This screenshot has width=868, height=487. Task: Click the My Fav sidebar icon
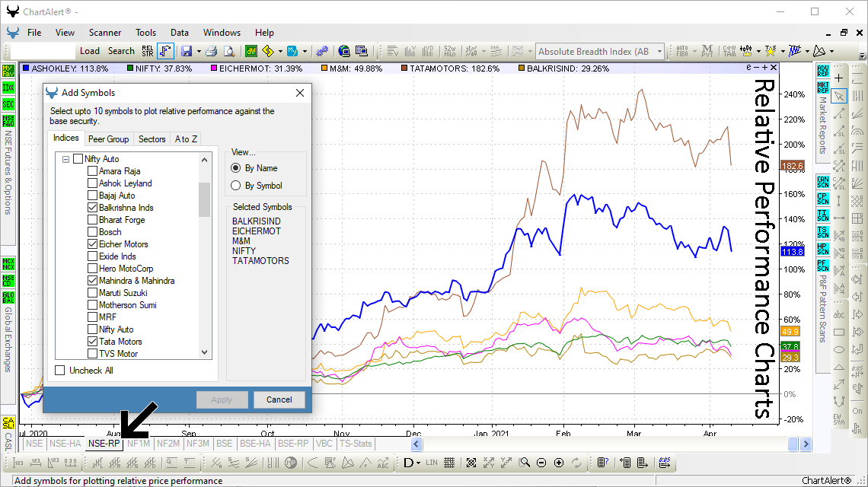tap(8, 71)
